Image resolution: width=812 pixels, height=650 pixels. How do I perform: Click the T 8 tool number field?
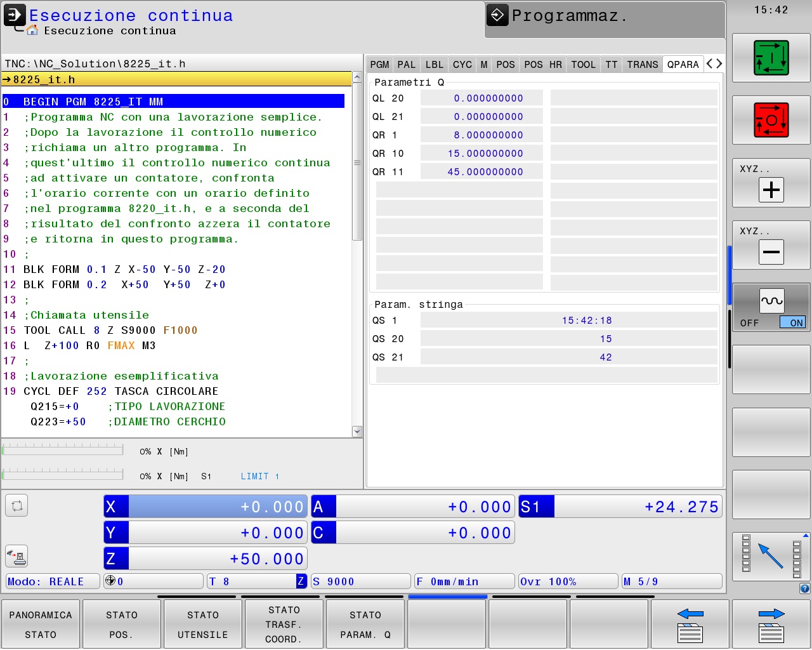(257, 581)
